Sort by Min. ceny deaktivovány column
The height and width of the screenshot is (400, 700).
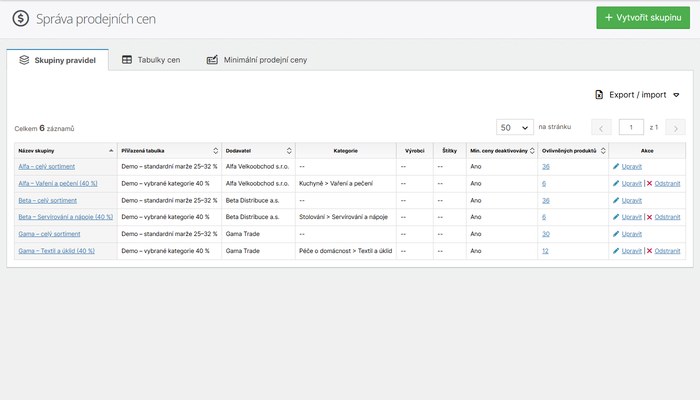coord(502,151)
